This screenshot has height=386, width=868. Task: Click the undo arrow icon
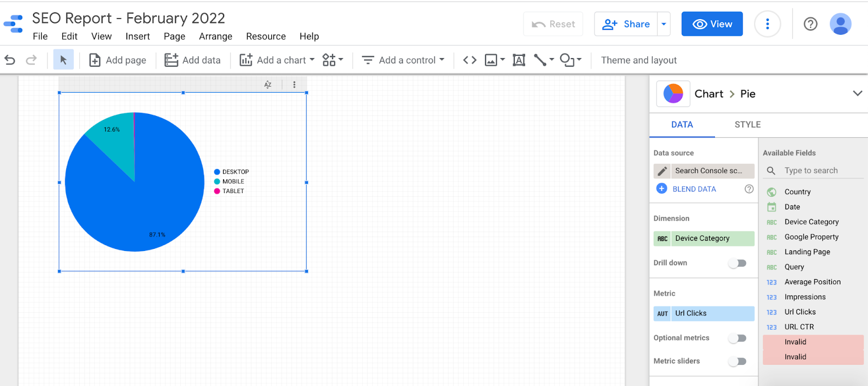(x=10, y=60)
